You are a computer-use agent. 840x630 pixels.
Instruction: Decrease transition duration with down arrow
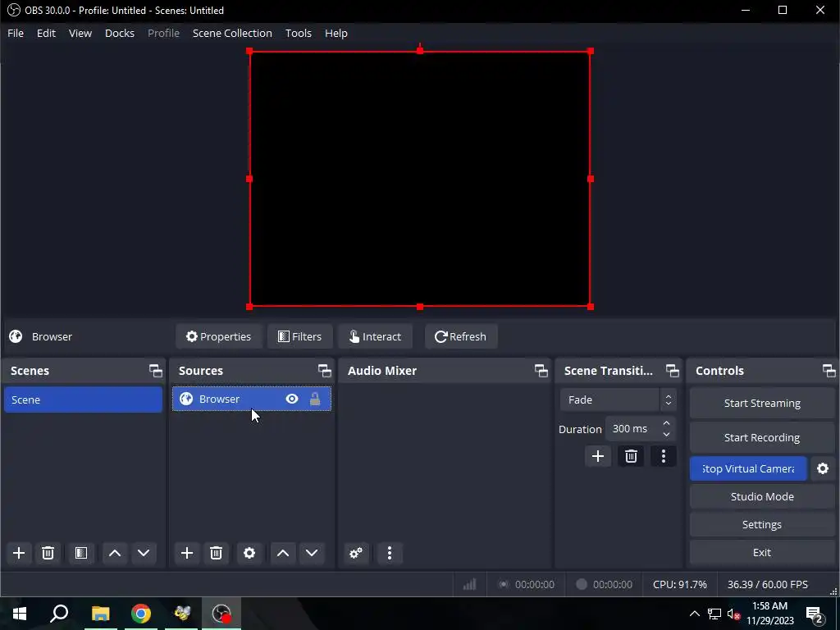pyautogui.click(x=666, y=435)
